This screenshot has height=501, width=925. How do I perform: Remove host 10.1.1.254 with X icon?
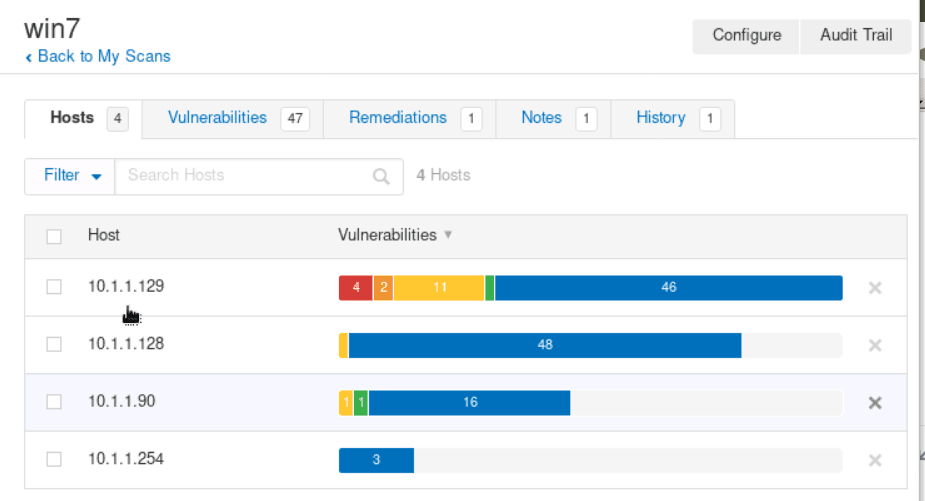875,460
